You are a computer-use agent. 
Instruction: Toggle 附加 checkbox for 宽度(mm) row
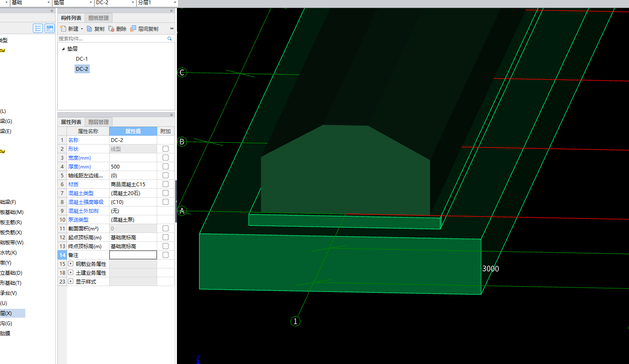pyautogui.click(x=166, y=158)
